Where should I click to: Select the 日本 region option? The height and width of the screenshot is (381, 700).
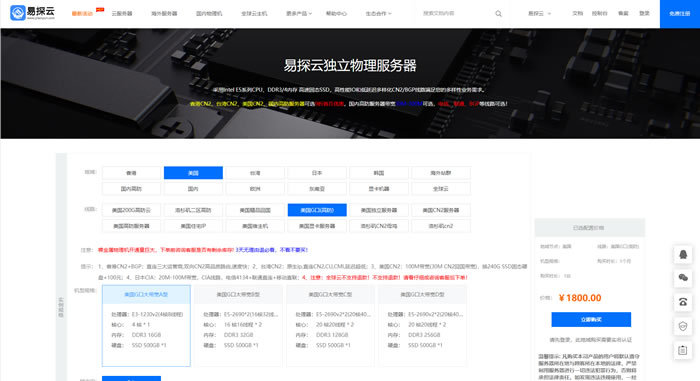point(317,173)
